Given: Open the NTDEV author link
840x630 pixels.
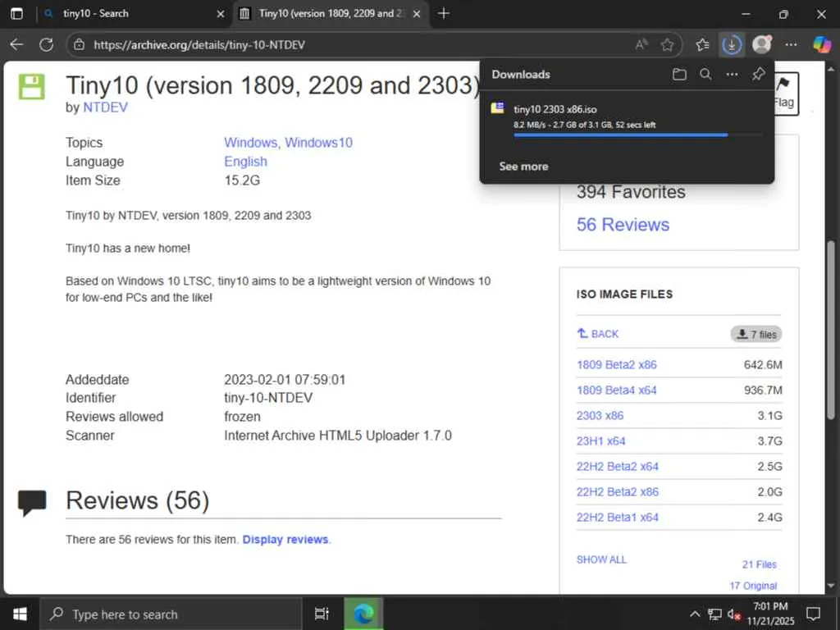Looking at the screenshot, I should 106,107.
